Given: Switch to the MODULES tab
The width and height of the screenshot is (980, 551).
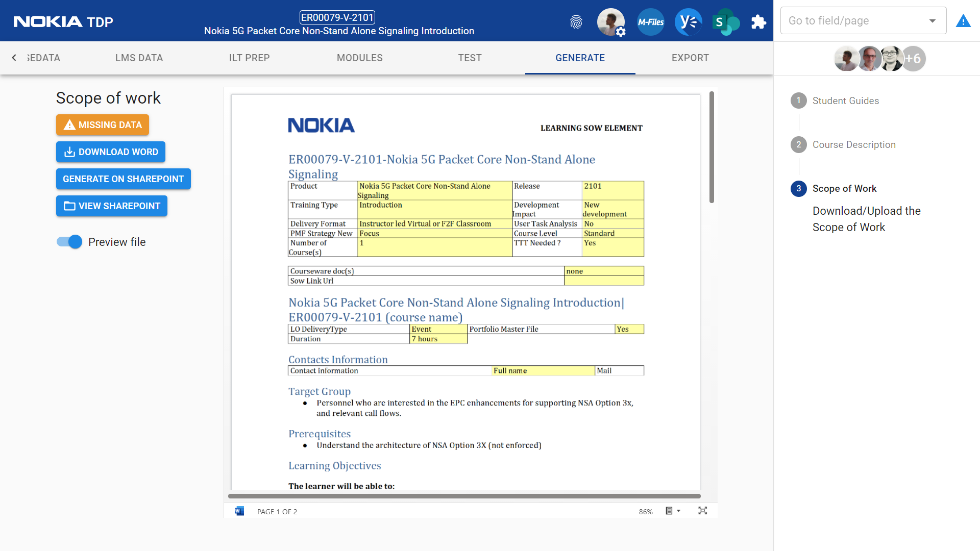Looking at the screenshot, I should click(x=359, y=58).
